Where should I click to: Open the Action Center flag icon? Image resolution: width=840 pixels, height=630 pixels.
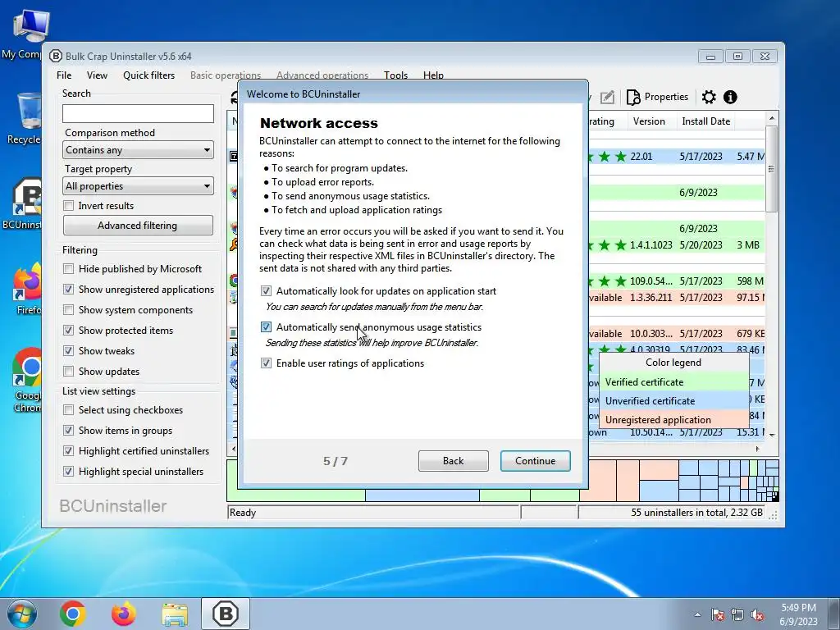717,615
